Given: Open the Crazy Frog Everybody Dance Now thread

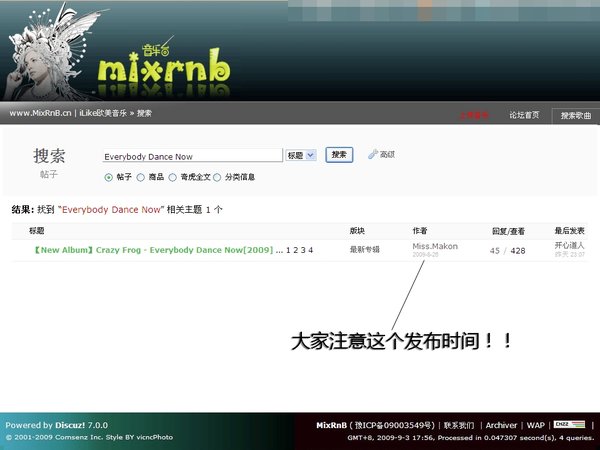Looking at the screenshot, I should (153, 250).
